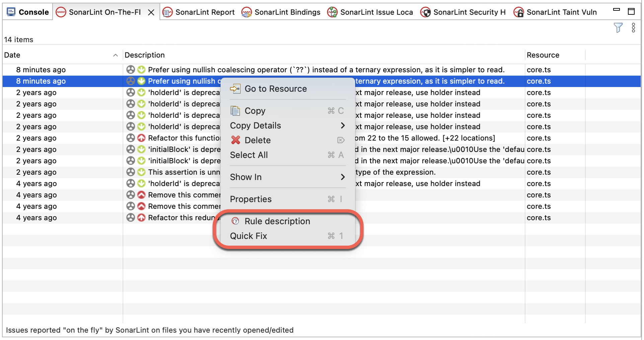Image resolution: width=644 pixels, height=340 pixels.
Task: Choose Select All in the context menu
Action: [x=288, y=155]
